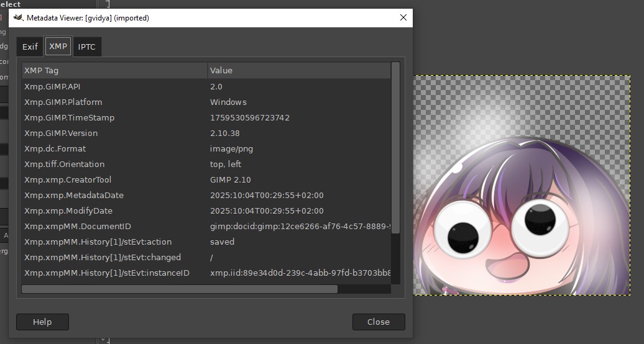Select the History[1]/stEvt:changed row
644x344 pixels.
[206, 258]
